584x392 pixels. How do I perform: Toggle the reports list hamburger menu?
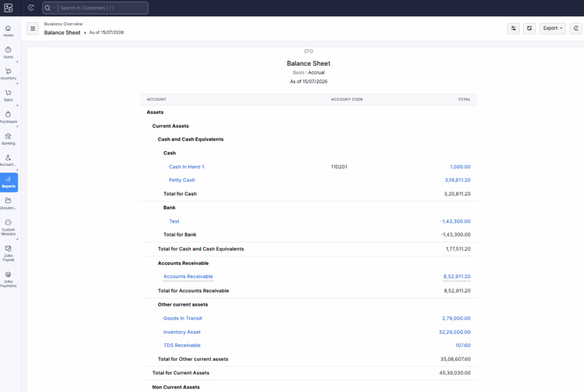click(33, 28)
